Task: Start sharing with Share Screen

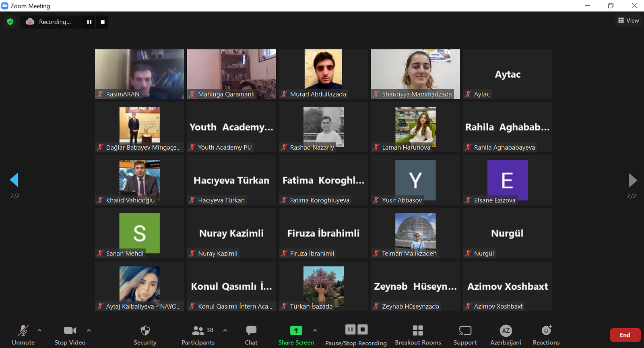Action: (296, 335)
